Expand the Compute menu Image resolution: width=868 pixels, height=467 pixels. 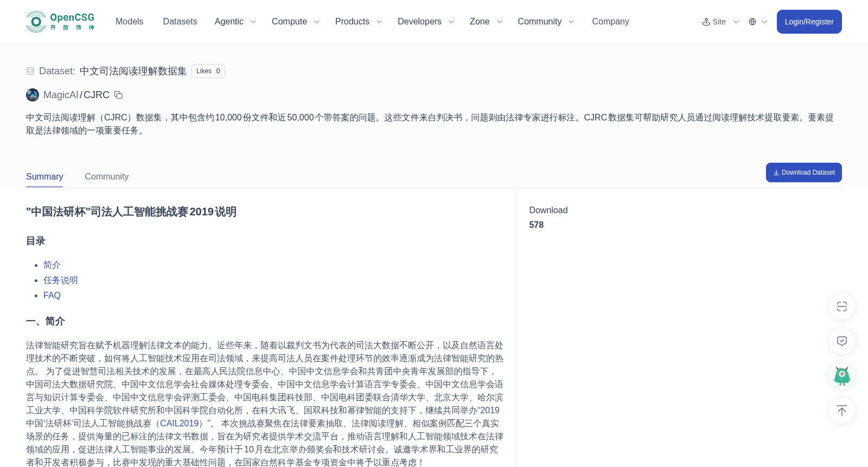(296, 22)
